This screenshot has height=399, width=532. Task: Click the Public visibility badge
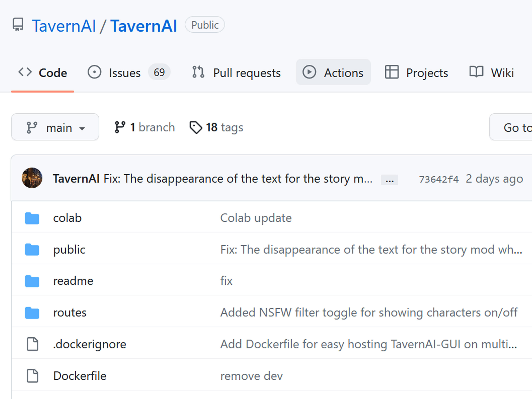pyautogui.click(x=205, y=25)
